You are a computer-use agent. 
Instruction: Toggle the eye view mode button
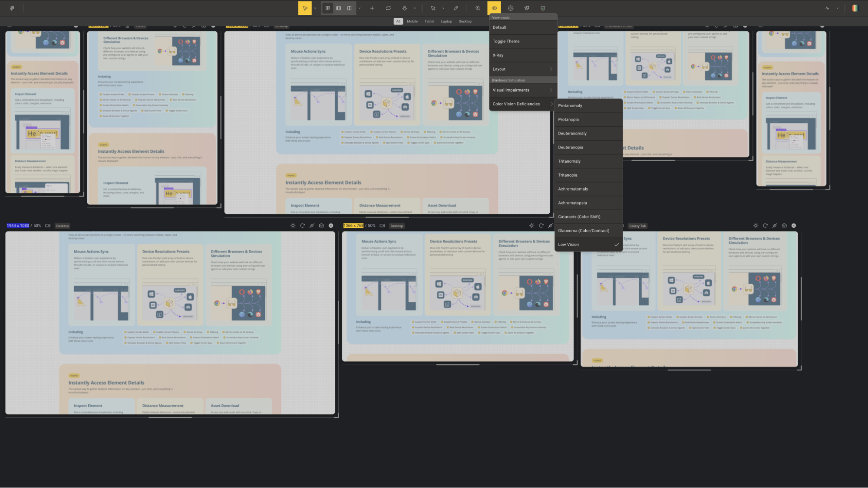pos(494,8)
